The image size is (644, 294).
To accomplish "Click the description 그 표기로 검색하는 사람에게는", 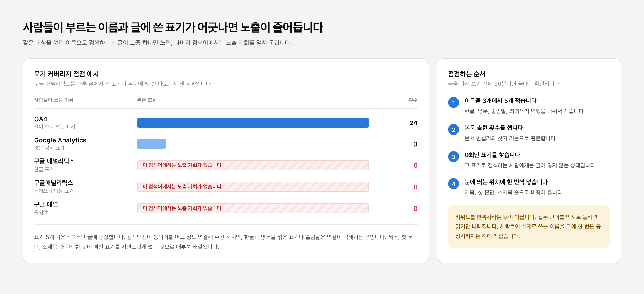I will click(x=531, y=165).
